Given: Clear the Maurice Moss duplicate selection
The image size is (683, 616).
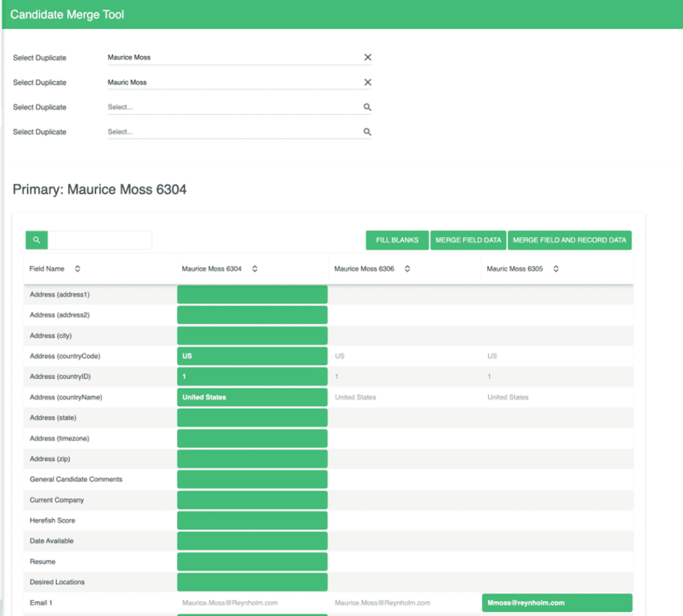Looking at the screenshot, I should tap(367, 57).
